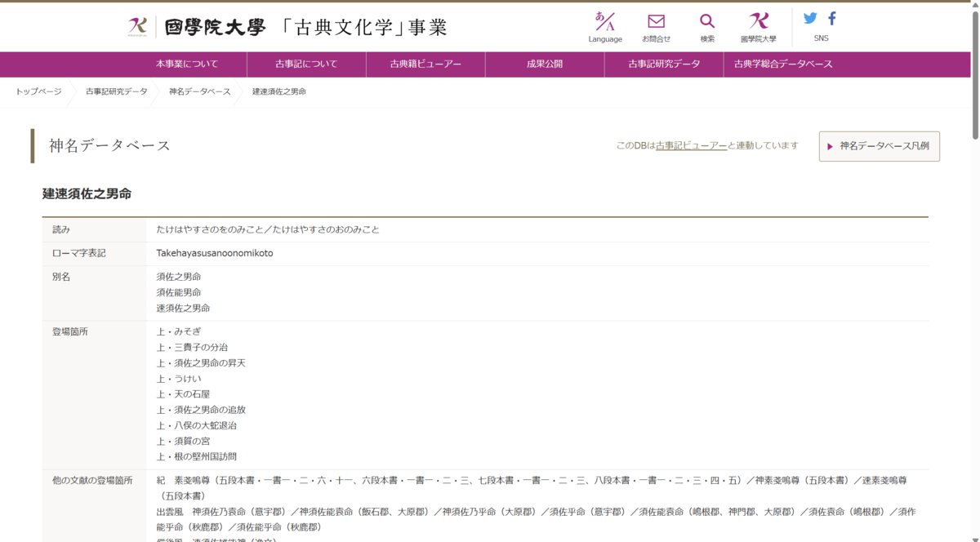
Task: Click 上・天の石屋 entry
Action: coord(184,394)
